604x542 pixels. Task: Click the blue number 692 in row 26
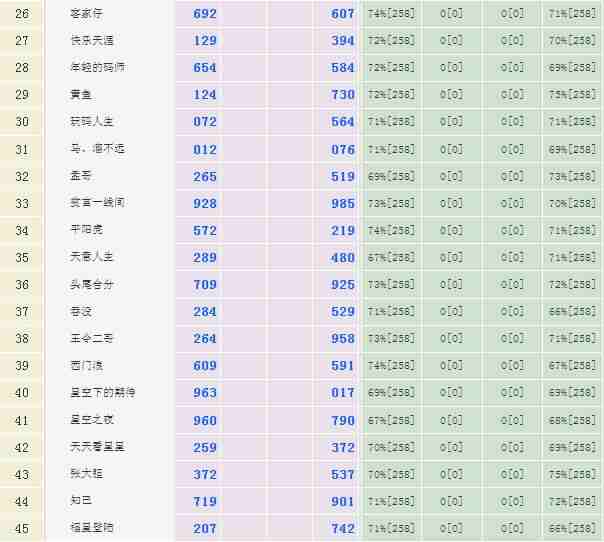pos(205,14)
